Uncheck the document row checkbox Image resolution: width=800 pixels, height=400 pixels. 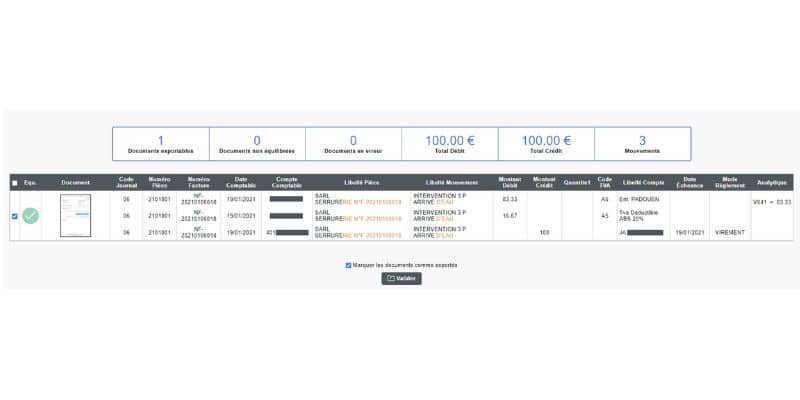14,216
